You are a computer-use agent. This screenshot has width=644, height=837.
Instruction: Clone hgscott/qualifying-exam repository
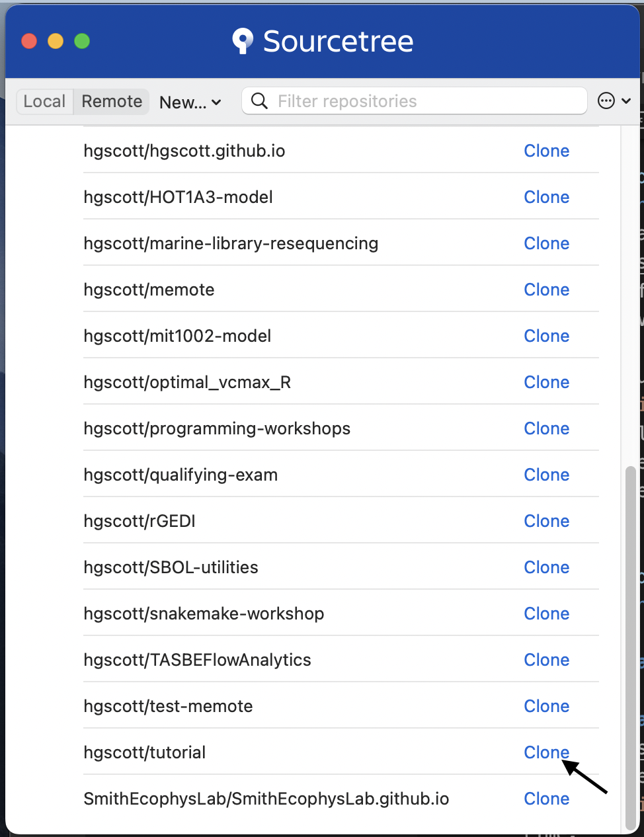(x=546, y=475)
